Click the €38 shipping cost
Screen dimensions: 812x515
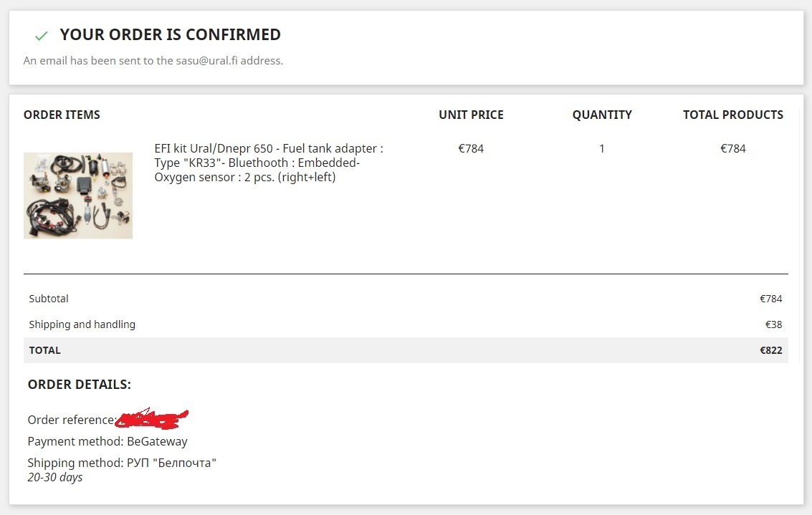(x=773, y=324)
